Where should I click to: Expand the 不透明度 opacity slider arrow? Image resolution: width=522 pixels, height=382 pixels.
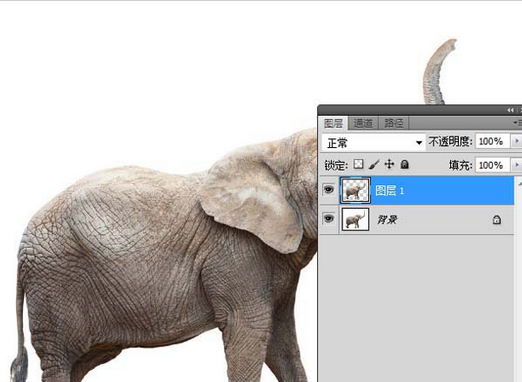click(x=516, y=141)
